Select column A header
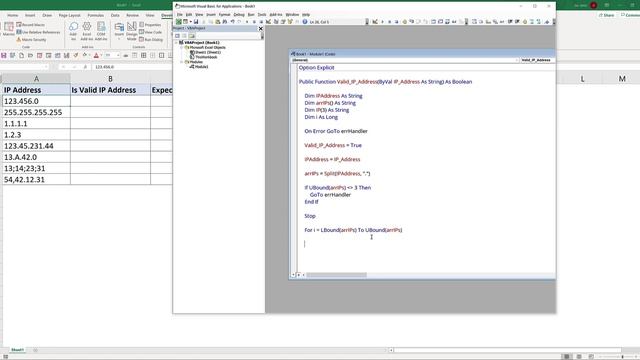The height and width of the screenshot is (360, 640). tap(36, 79)
